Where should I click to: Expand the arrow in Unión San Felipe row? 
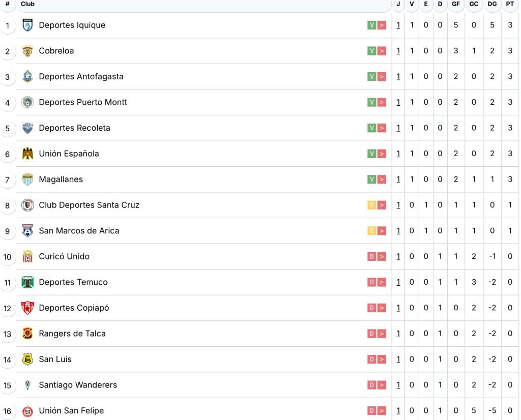382,410
